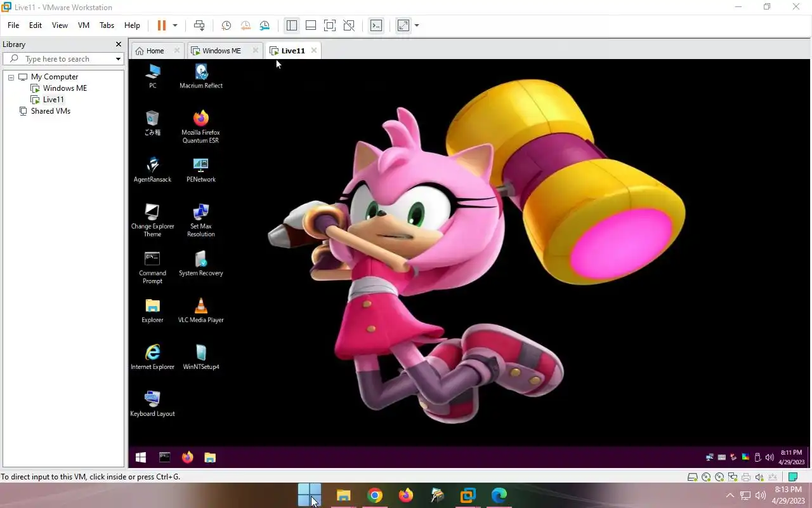The height and width of the screenshot is (508, 812).
Task: Open the VMware message log icon
Action: tap(793, 477)
